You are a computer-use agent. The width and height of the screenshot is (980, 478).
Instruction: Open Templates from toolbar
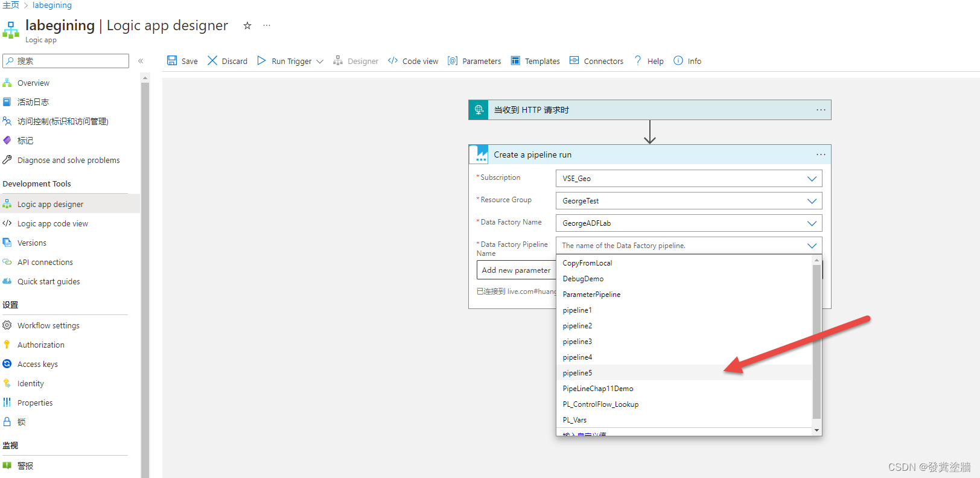click(535, 61)
